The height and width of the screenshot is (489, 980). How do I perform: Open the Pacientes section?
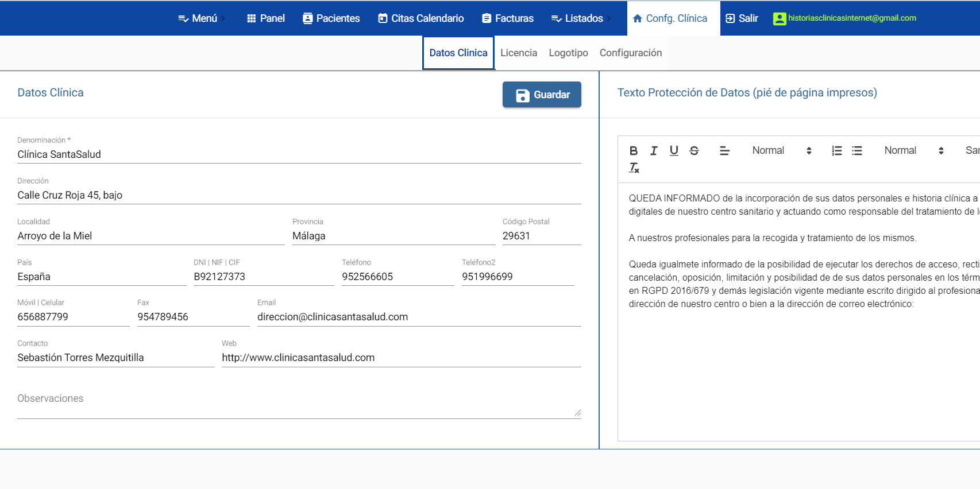(x=331, y=18)
